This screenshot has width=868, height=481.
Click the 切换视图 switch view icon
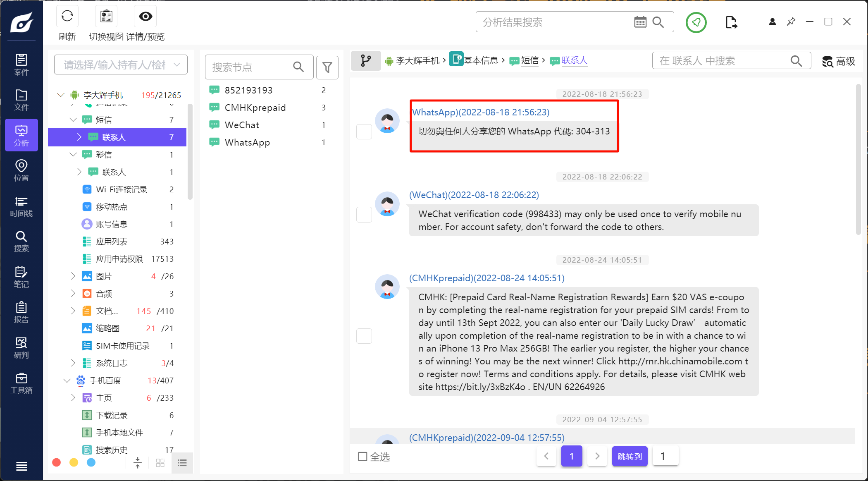[x=106, y=17]
